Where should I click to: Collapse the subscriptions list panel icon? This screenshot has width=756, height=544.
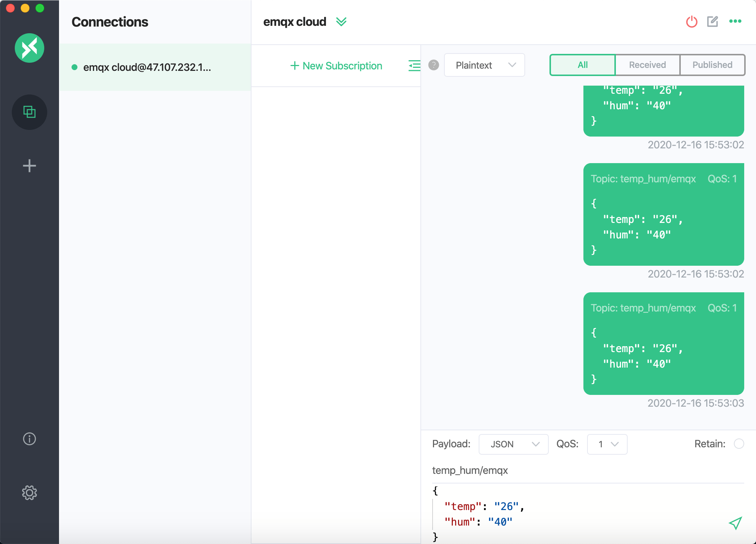click(414, 66)
